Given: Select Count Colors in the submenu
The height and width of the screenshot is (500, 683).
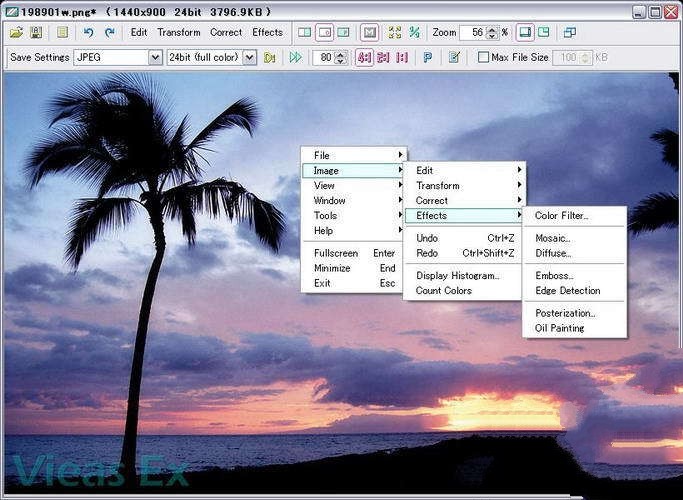Looking at the screenshot, I should coord(464,291).
